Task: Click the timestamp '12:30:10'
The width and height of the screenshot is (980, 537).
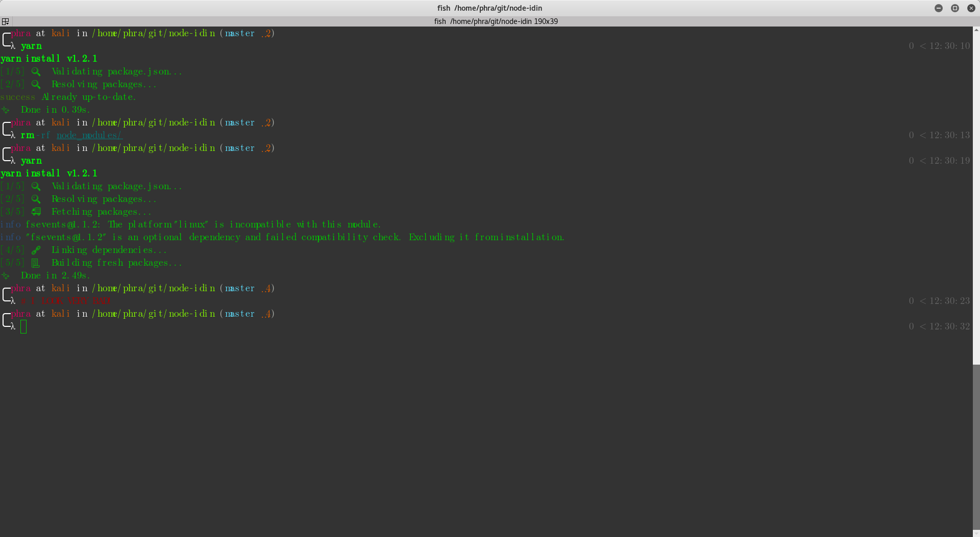Action: pyautogui.click(x=949, y=46)
